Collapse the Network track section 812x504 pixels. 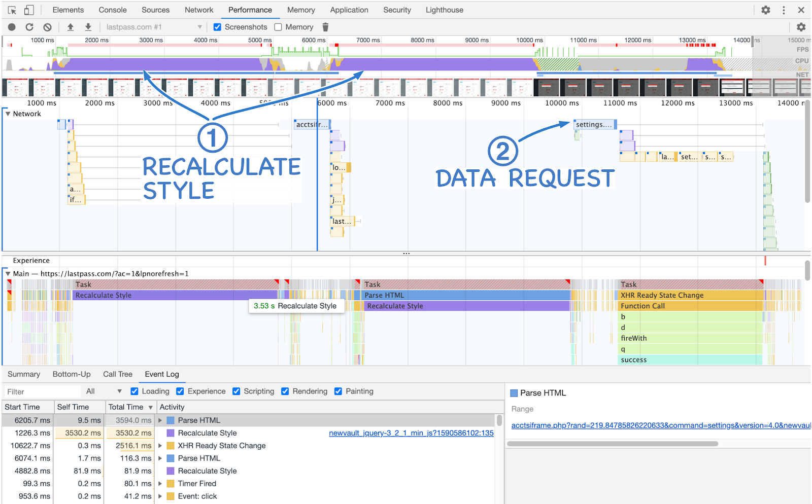point(8,114)
